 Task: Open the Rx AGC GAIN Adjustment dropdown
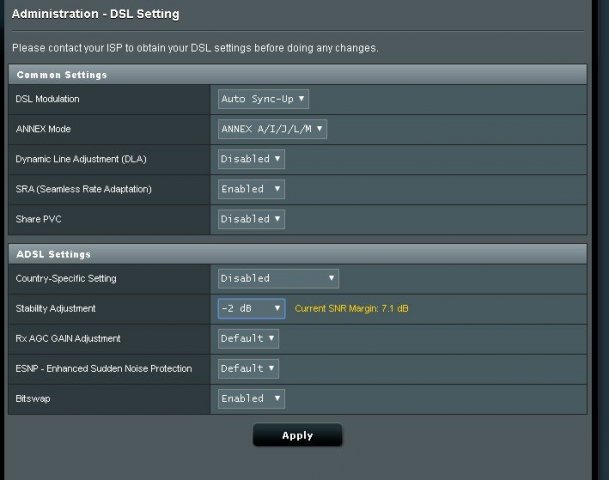[248, 339]
